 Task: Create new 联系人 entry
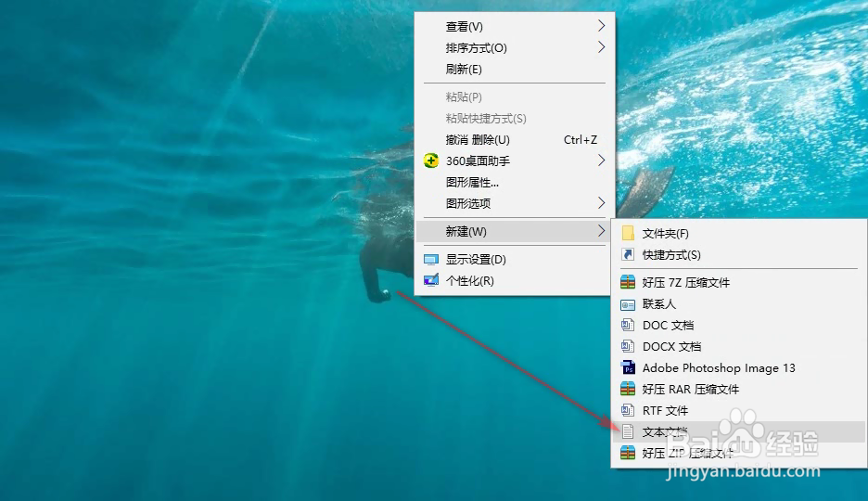(x=739, y=304)
